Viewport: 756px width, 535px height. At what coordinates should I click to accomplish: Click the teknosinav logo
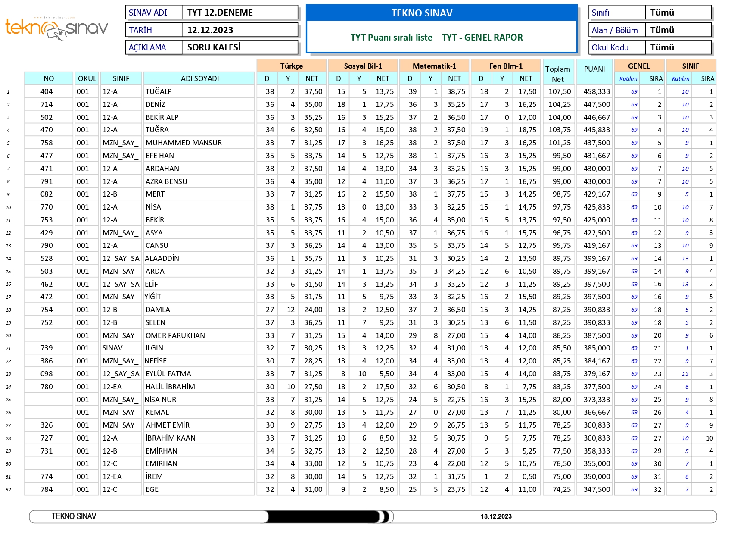click(x=56, y=29)
